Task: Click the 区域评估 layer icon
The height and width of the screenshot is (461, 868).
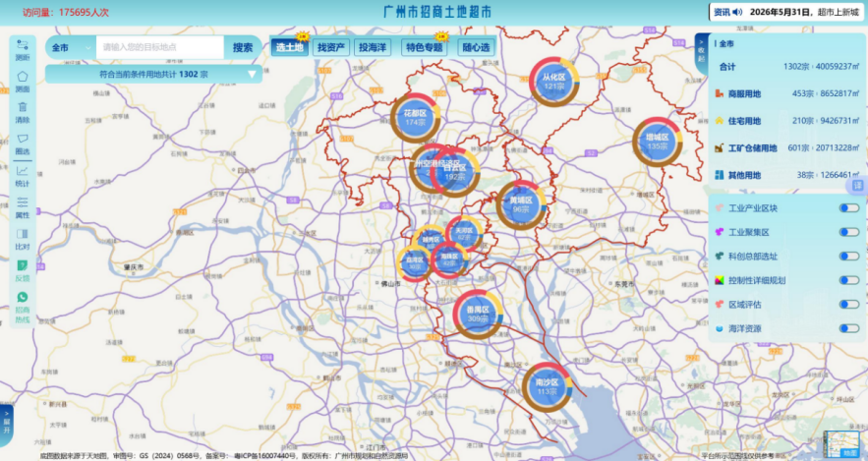Action: (720, 305)
